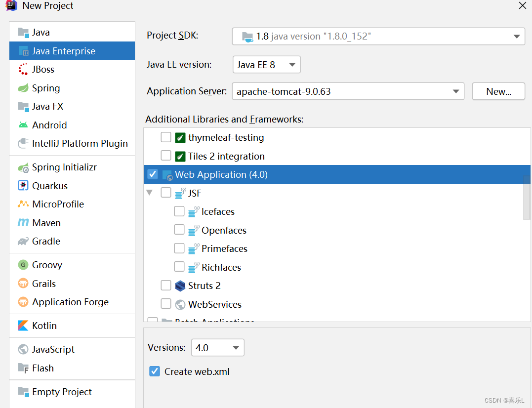Enable the thymeleaf-testing checkbox
The image size is (532, 408).
point(166,137)
